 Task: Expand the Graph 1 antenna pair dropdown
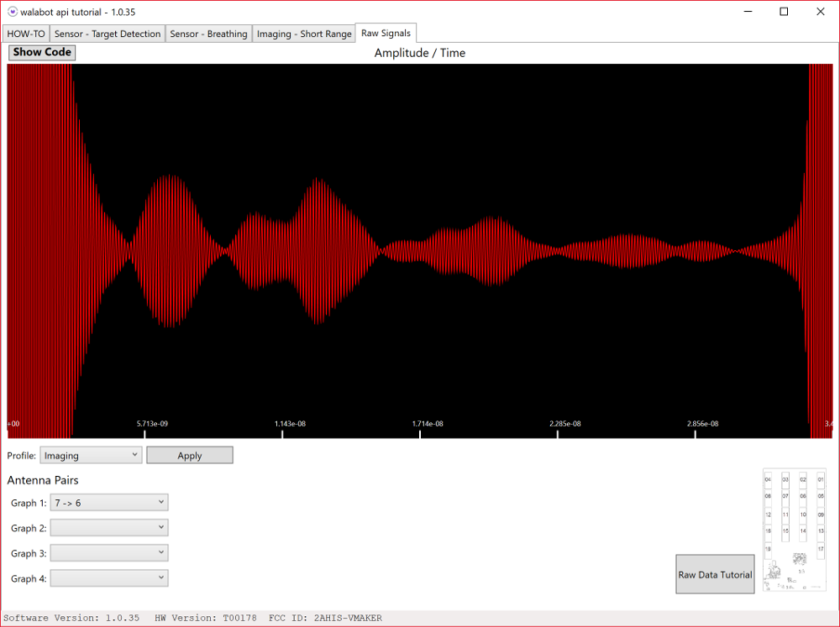[x=109, y=503]
